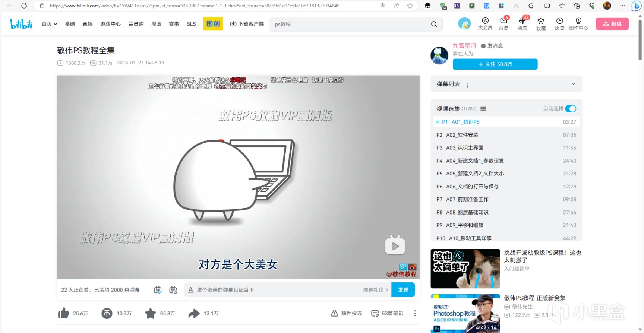Open 漫画 in header

pos(156,24)
